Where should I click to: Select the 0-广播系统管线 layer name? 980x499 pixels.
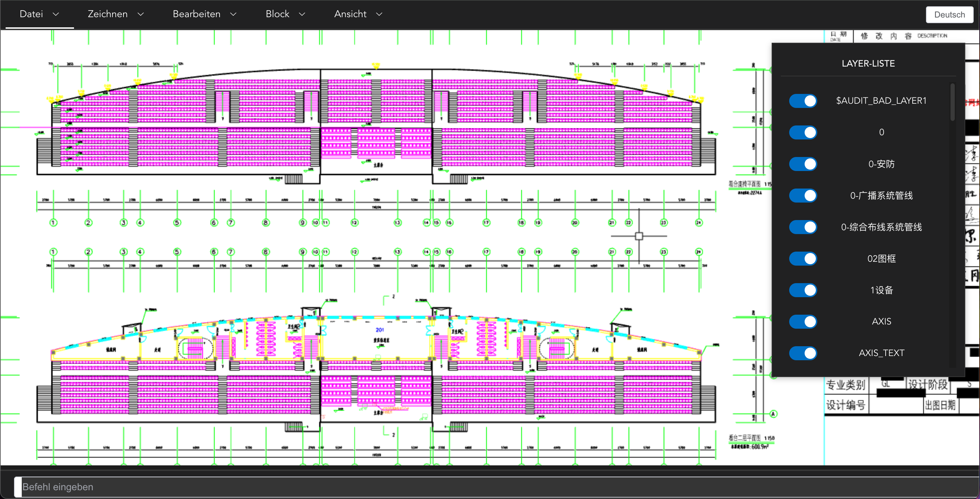pos(881,196)
